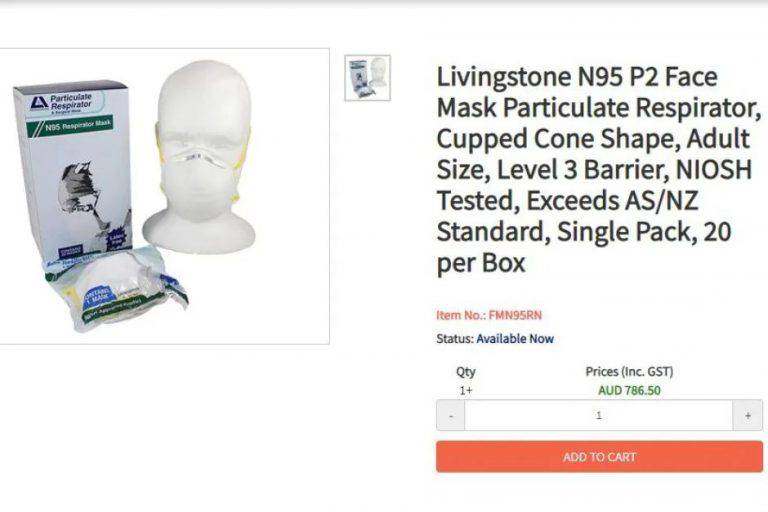Add the respirator box to cart
Viewport: 768px width, 512px height.
point(600,457)
